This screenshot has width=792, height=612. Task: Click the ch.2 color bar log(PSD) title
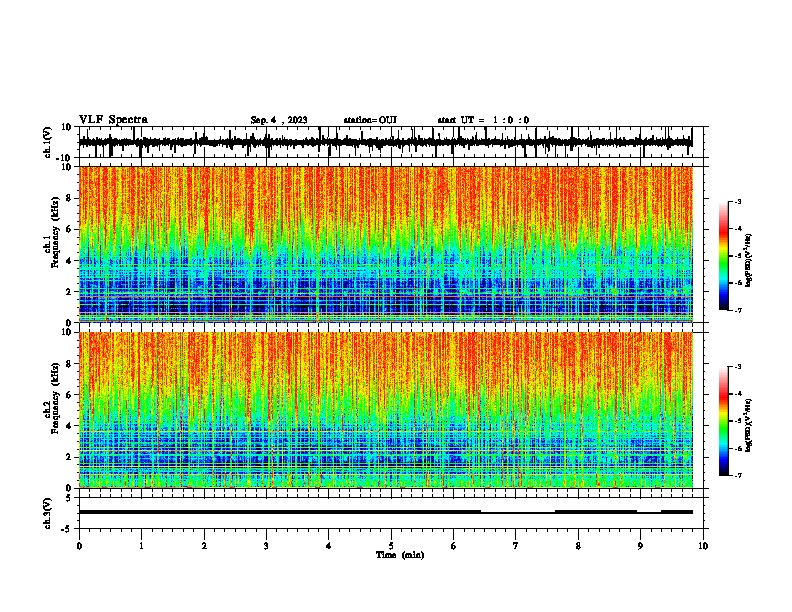(x=748, y=426)
